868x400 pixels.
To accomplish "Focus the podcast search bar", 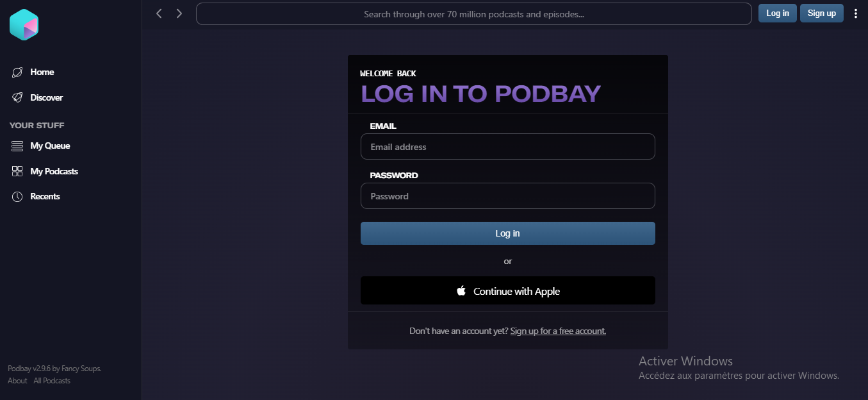I will [474, 14].
